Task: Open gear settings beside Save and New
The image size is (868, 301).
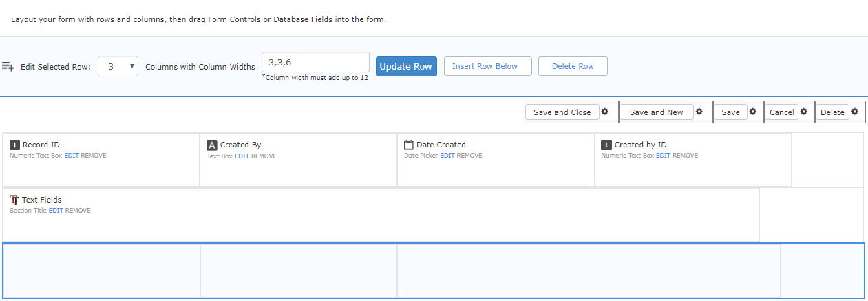Action: (699, 112)
